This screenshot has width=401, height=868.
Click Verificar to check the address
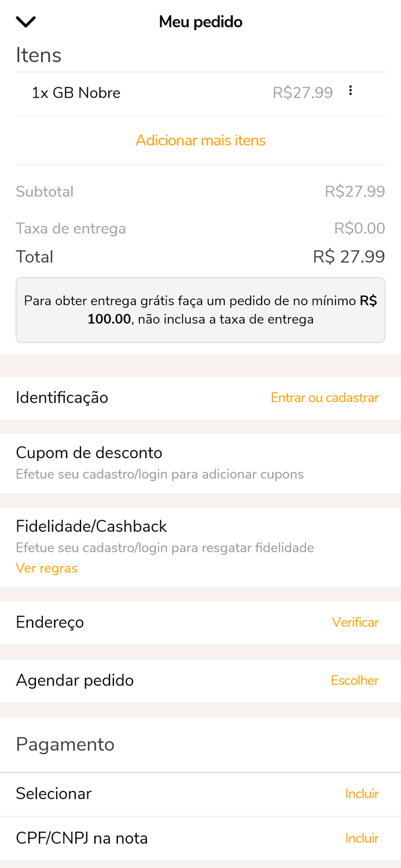point(355,622)
